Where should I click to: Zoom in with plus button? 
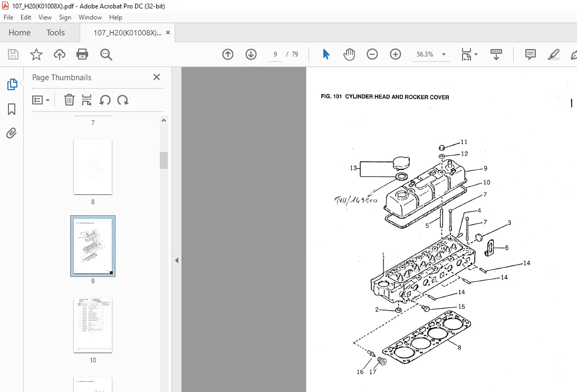395,54
